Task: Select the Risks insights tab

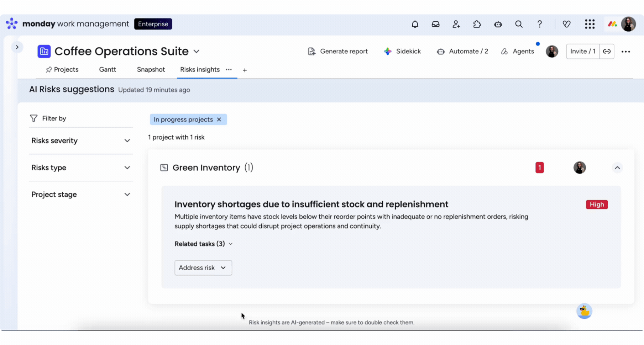Action: click(x=200, y=70)
